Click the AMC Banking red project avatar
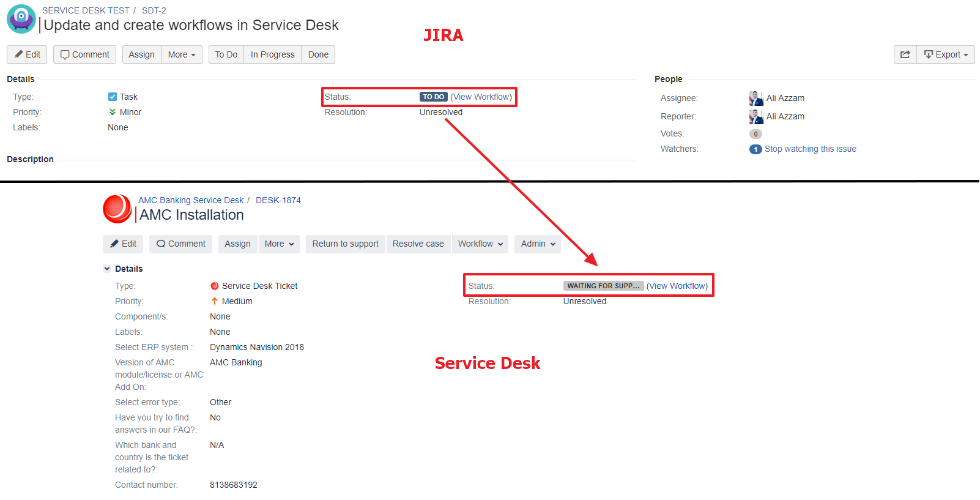This screenshot has width=980, height=500. (x=117, y=209)
